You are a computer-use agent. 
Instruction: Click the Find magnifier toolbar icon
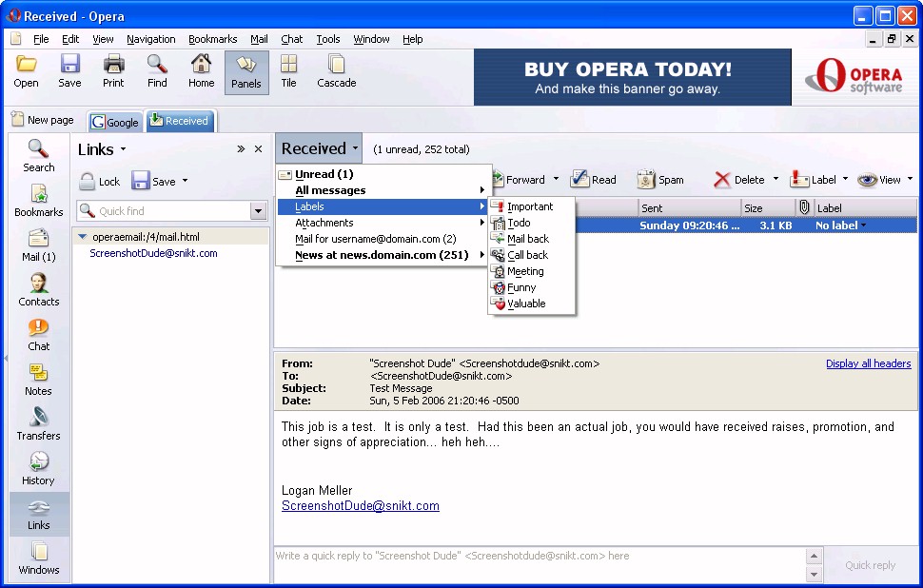(x=157, y=64)
